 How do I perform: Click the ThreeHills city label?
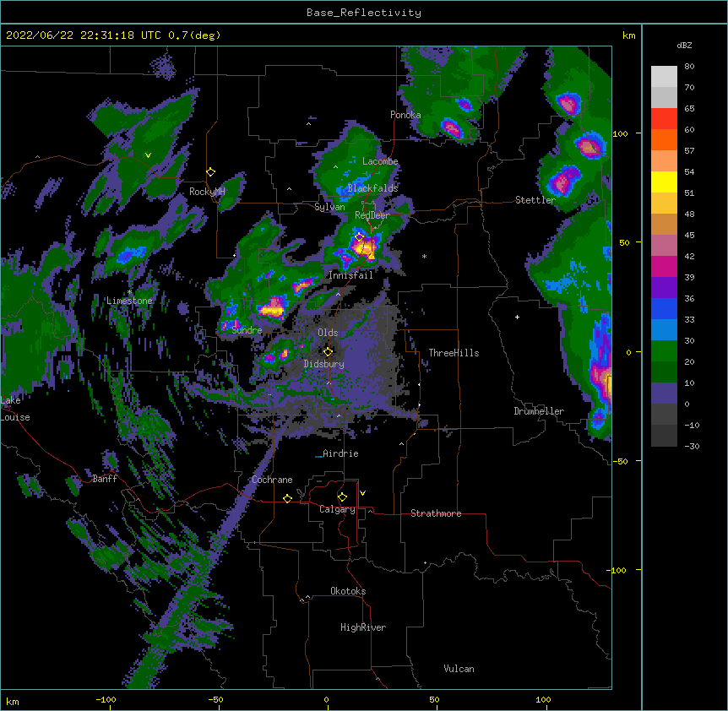pos(454,353)
